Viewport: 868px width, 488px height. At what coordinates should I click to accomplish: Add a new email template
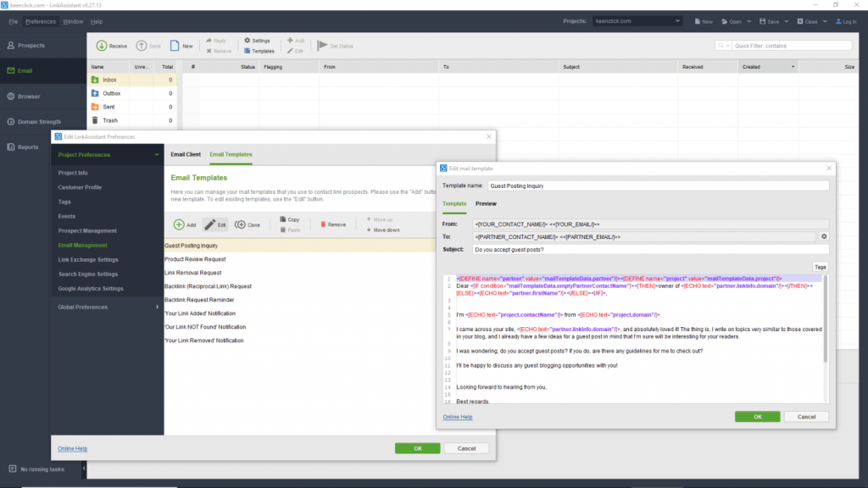(x=185, y=225)
